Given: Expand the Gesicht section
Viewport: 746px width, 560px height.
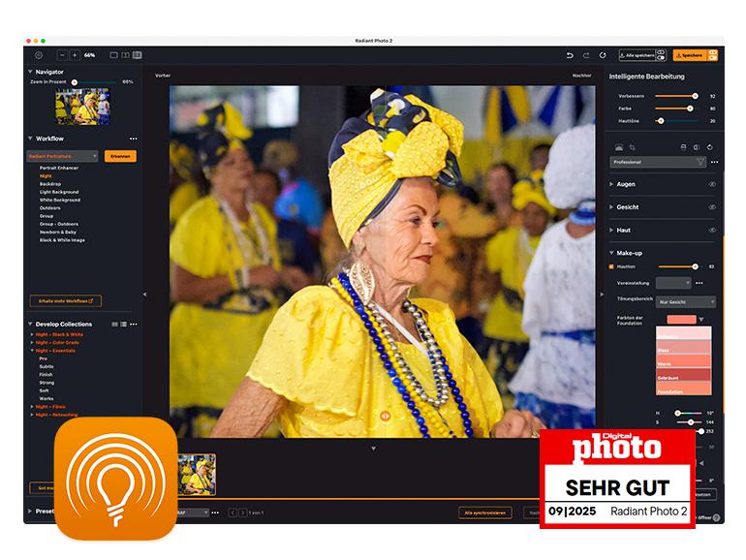Looking at the screenshot, I should pyautogui.click(x=611, y=207).
